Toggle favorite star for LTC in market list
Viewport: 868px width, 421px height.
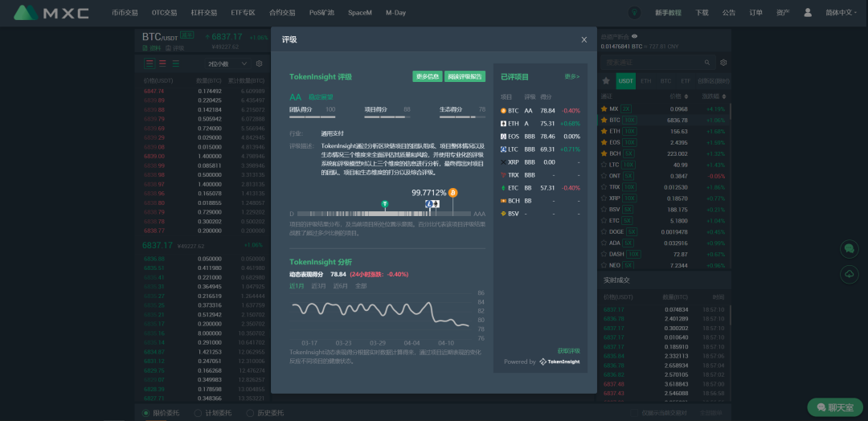tap(604, 165)
